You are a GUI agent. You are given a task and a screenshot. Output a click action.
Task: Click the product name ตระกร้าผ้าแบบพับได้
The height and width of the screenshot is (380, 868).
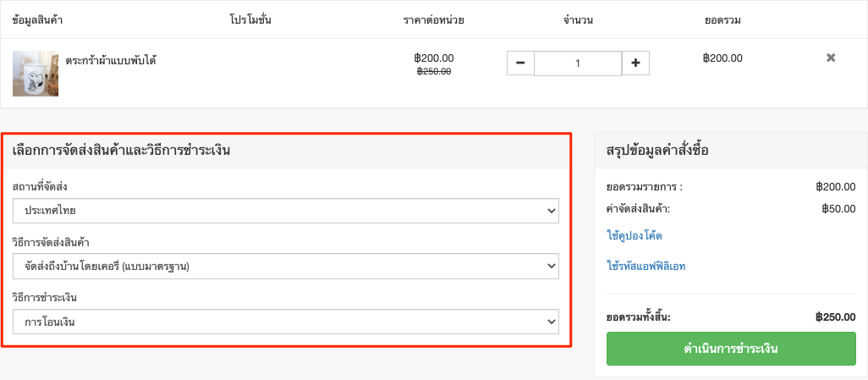(111, 60)
